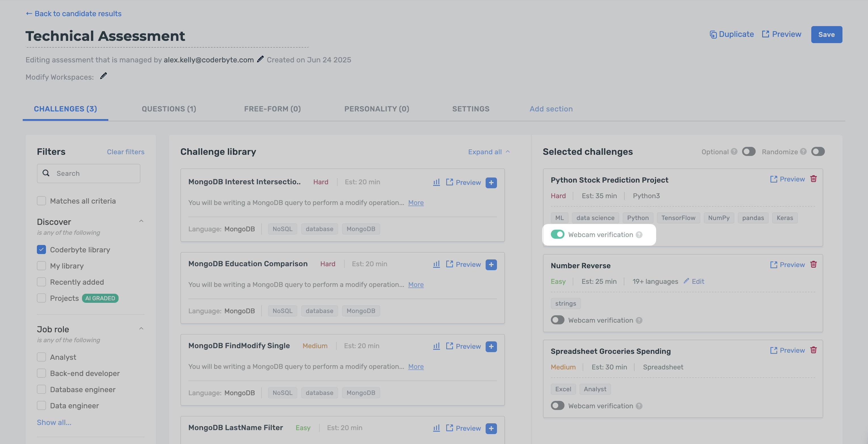Disable Webcam verification for Python Stock Prediction
868x444 pixels.
tap(557, 234)
